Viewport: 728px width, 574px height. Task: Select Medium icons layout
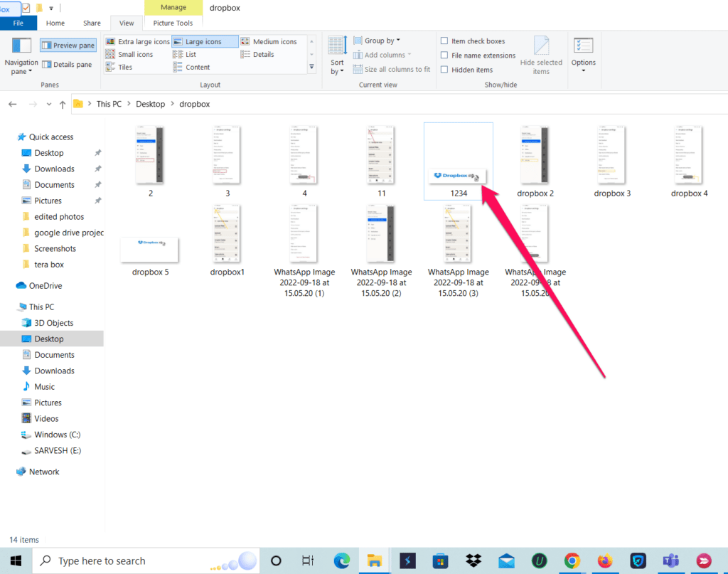(274, 41)
